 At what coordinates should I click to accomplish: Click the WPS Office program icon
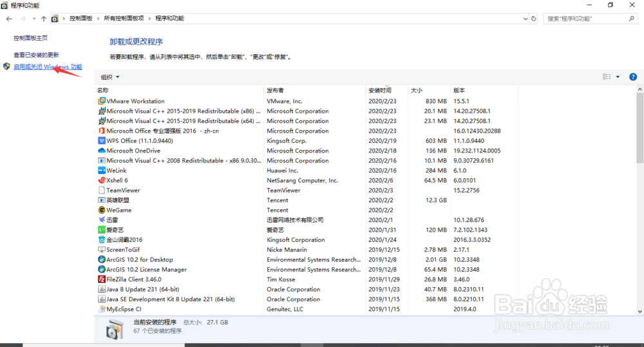102,140
